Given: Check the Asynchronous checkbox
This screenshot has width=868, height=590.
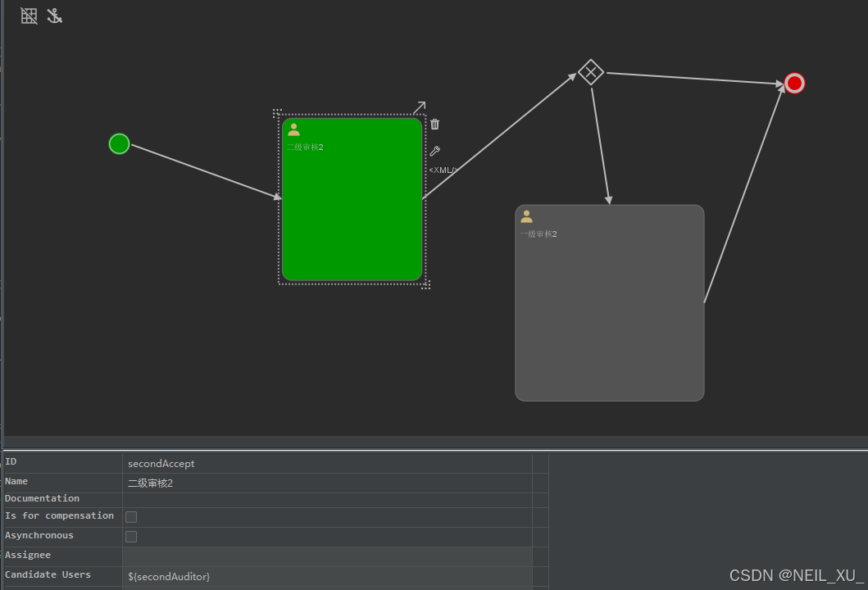Looking at the screenshot, I should 131,537.
